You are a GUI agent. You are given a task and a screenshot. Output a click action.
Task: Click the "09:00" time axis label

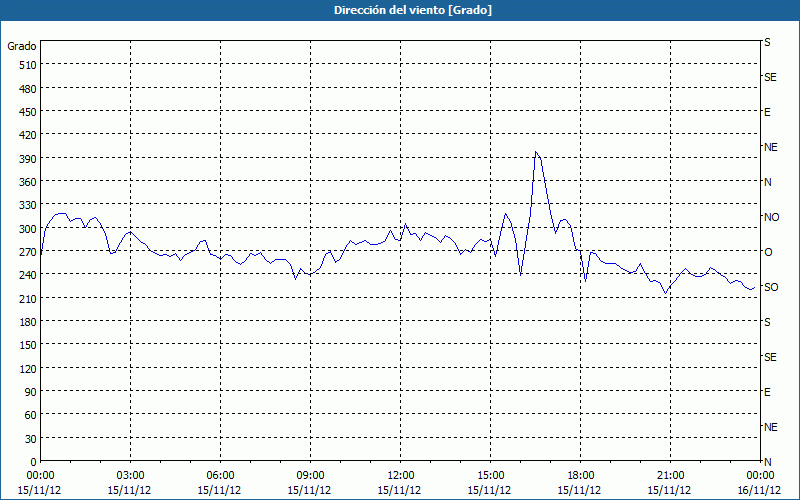tap(310, 476)
